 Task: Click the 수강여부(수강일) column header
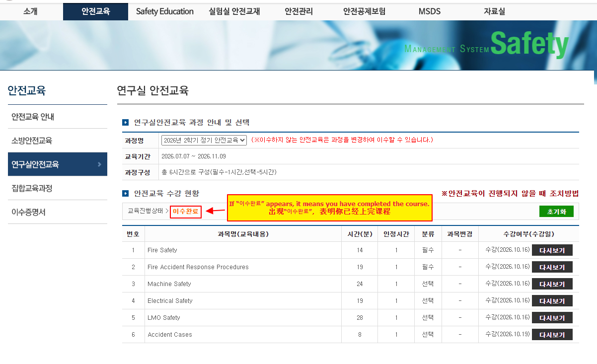[x=528, y=234]
